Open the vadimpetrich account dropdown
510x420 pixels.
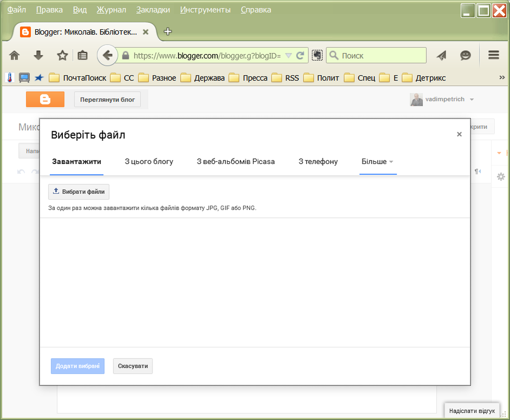pyautogui.click(x=471, y=99)
